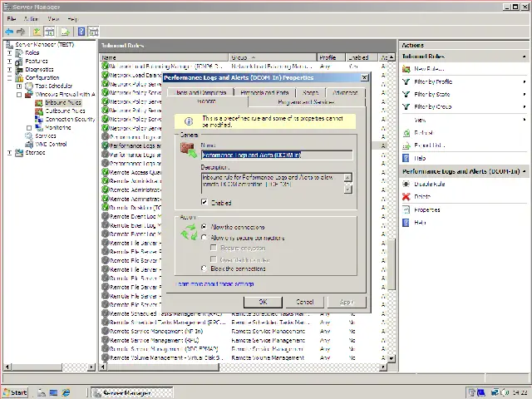Click the Properties icon in Actions pane

[406, 209]
